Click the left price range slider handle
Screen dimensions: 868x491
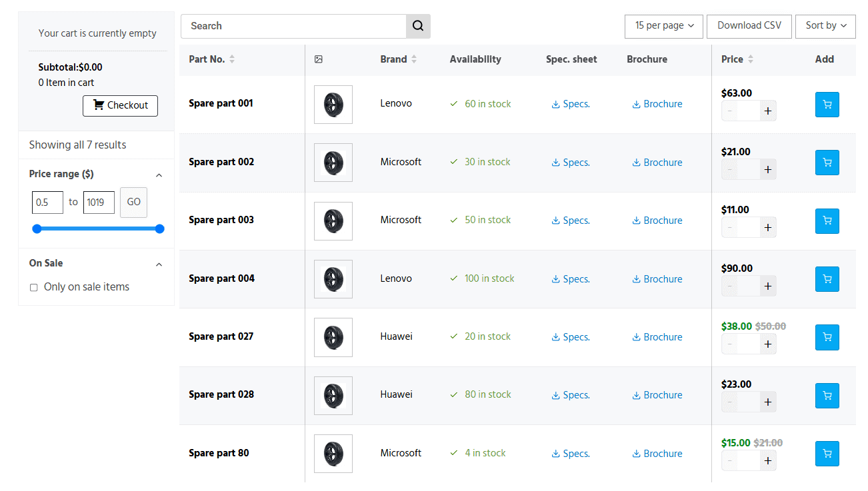point(37,229)
